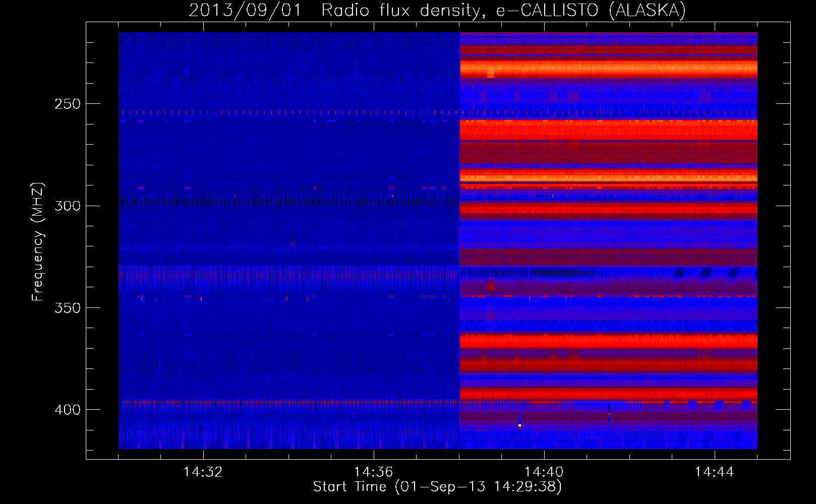
Task: Click the 250 frequency tick label
Action: pos(68,104)
